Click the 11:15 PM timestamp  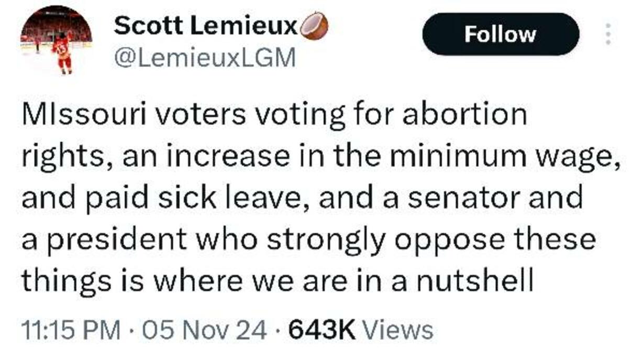click(70, 330)
